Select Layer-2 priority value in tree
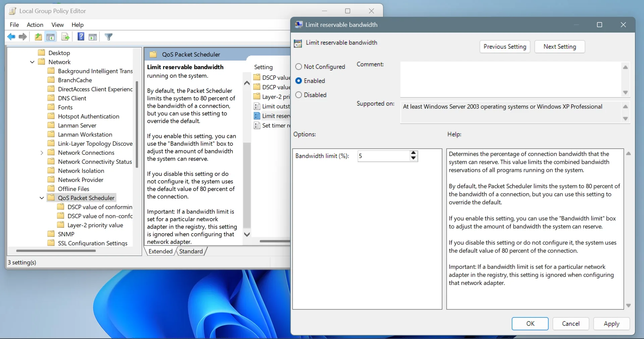 [95, 225]
